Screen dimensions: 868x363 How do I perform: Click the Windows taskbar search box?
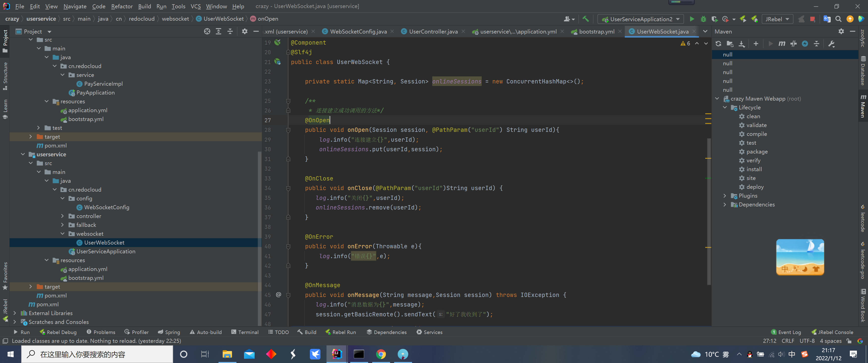click(97, 354)
